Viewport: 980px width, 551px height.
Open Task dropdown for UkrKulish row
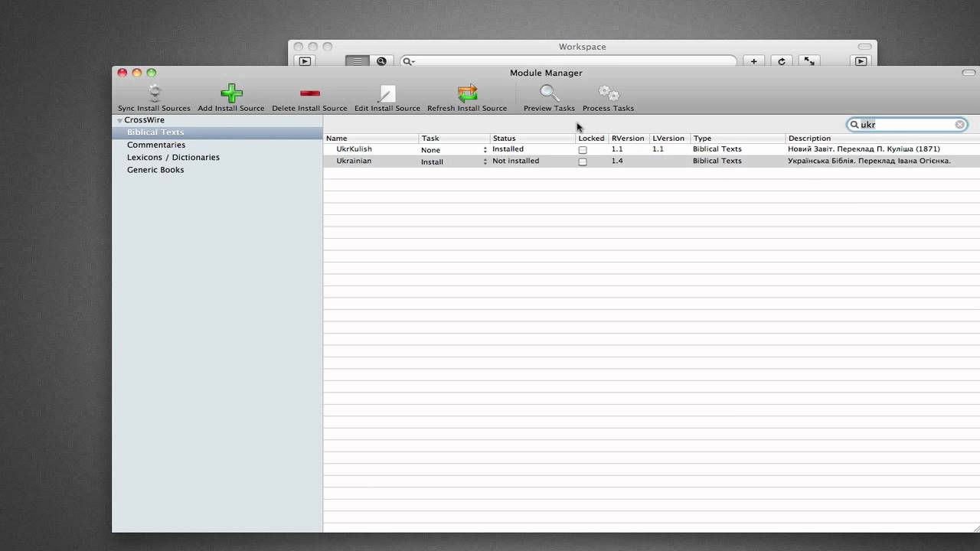point(454,150)
